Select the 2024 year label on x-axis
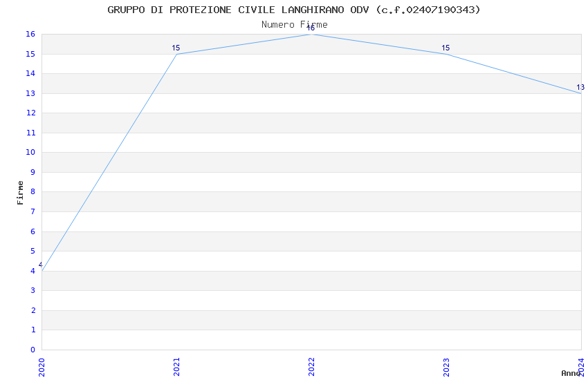 (x=581, y=367)
